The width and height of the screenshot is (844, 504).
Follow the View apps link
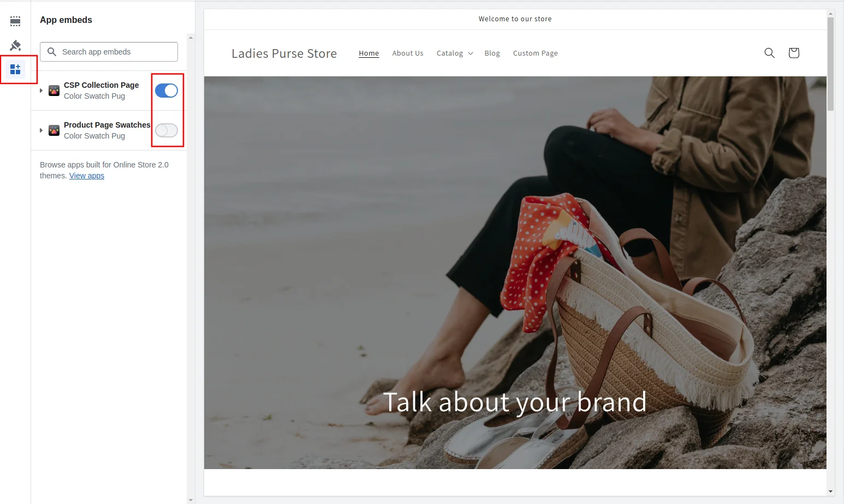pyautogui.click(x=86, y=176)
